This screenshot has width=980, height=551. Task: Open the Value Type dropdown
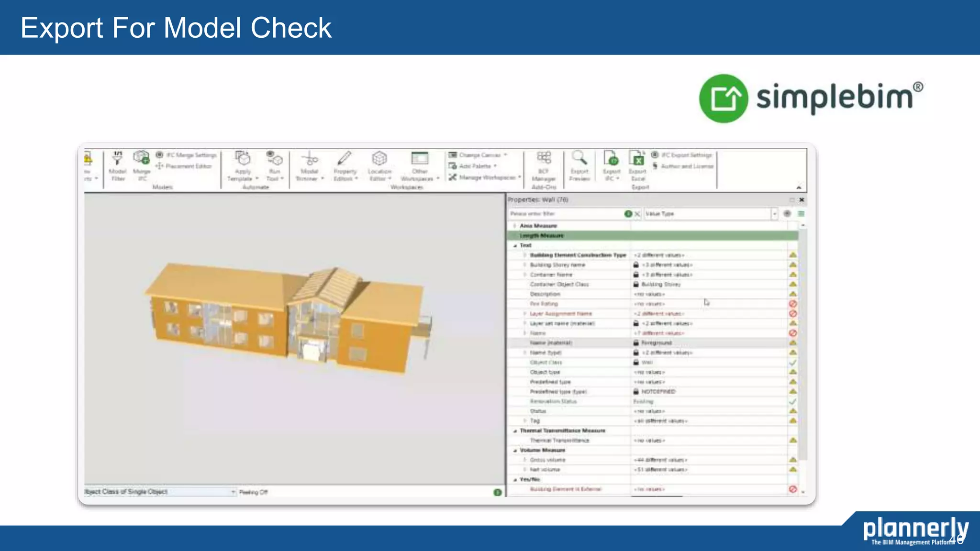(774, 214)
